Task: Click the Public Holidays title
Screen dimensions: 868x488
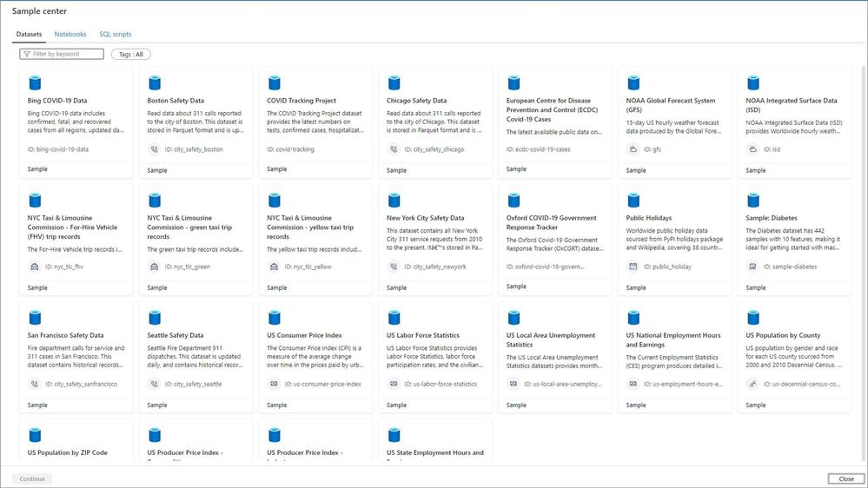Action: [x=649, y=218]
